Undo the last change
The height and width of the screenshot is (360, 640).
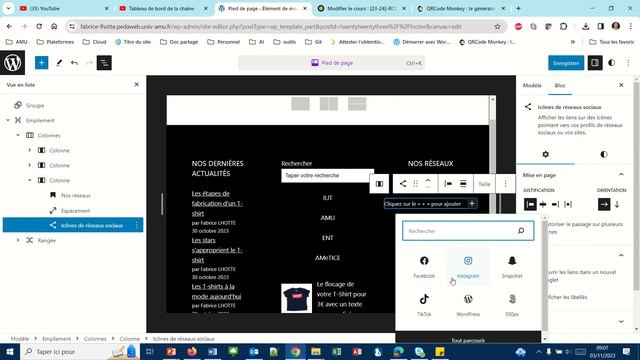pyautogui.click(x=74, y=63)
